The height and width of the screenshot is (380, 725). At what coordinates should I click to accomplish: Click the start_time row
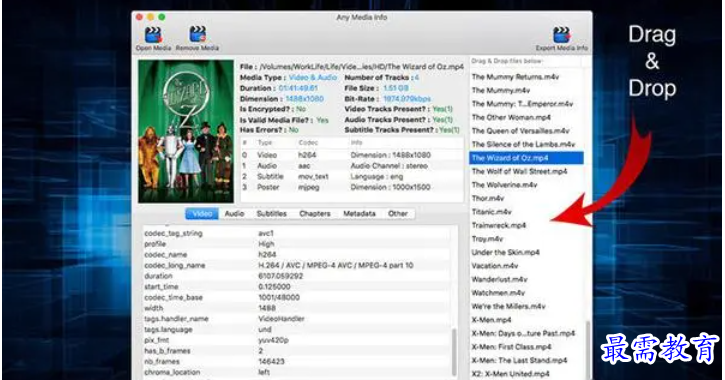296,287
